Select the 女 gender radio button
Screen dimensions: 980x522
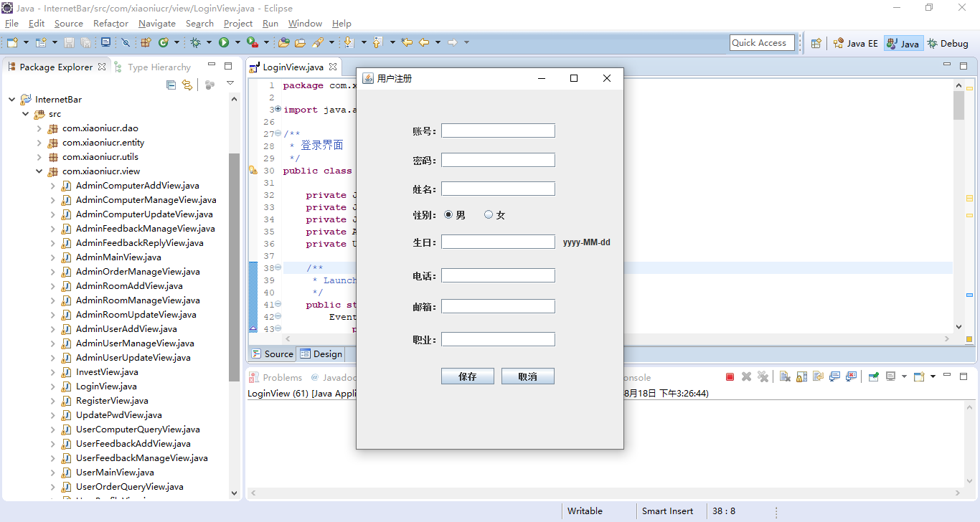[489, 214]
